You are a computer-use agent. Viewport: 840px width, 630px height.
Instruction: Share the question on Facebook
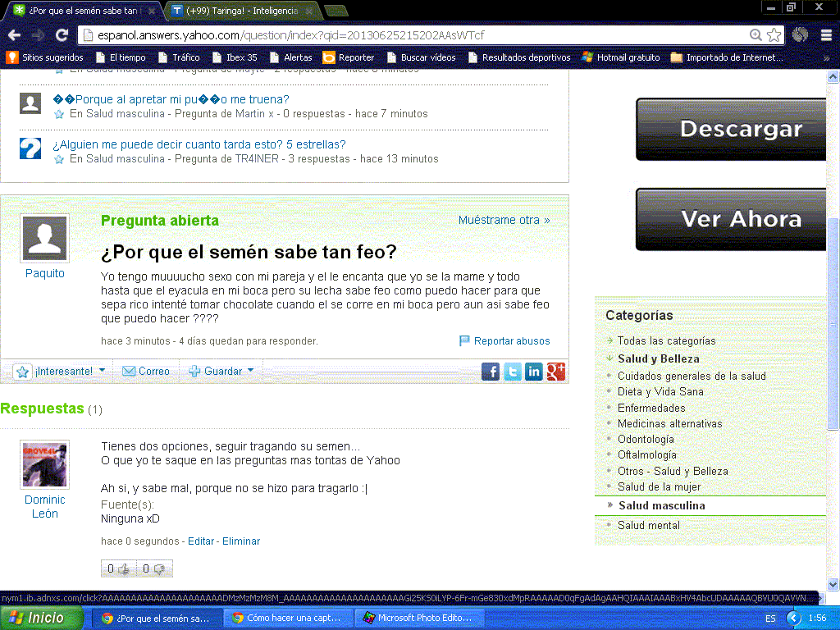(x=491, y=372)
